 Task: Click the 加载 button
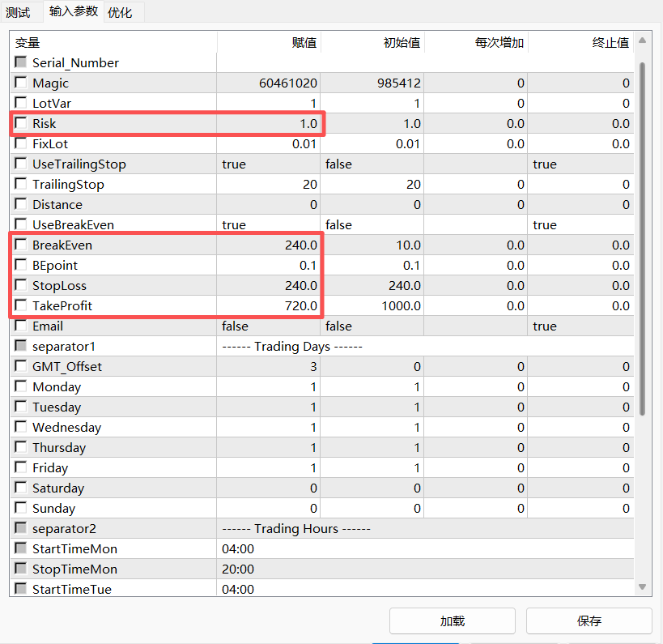tap(452, 621)
